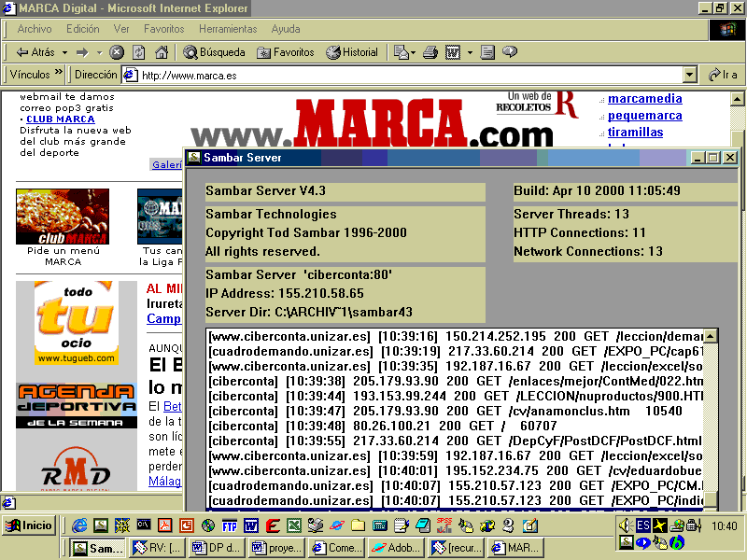
Task: Click the todo tu ocio tugueb banner
Action: pos(77,323)
